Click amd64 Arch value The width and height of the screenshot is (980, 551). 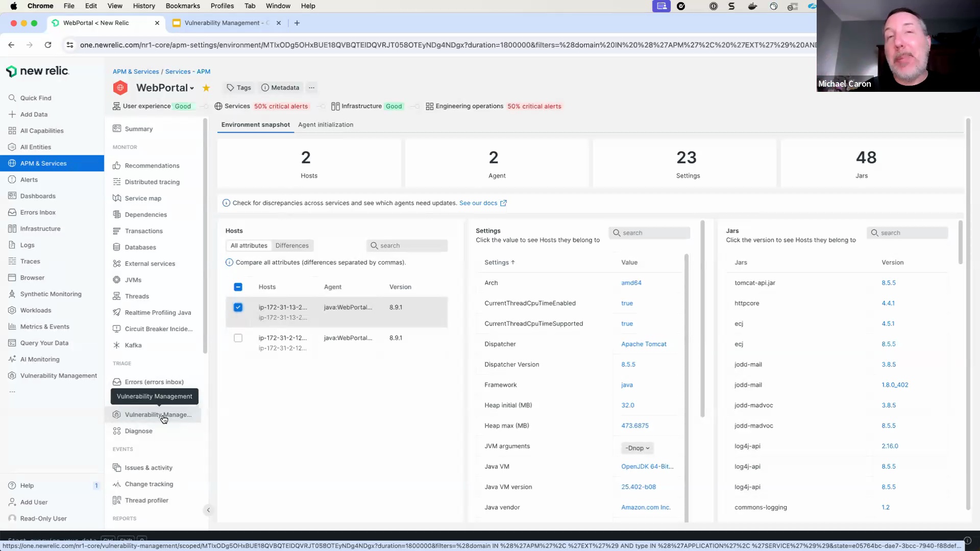click(631, 283)
